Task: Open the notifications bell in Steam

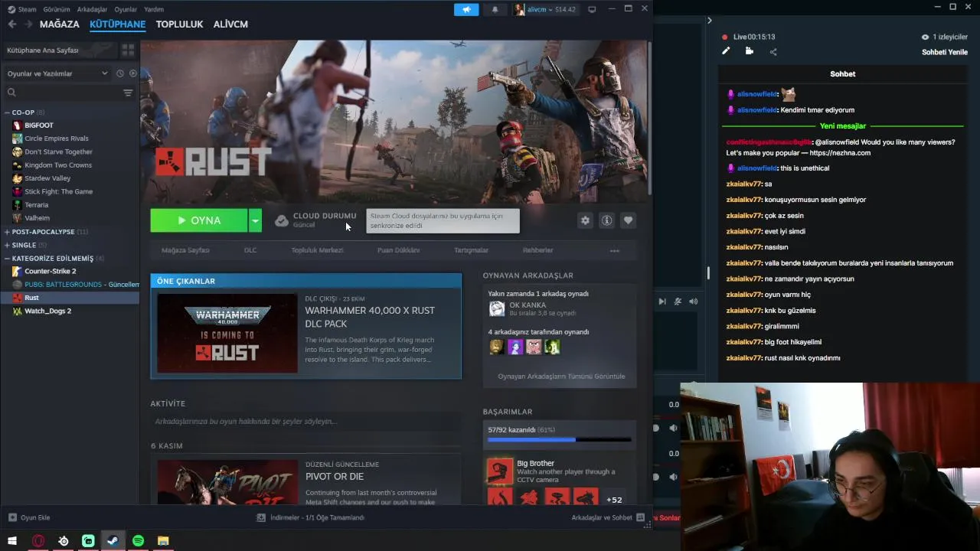Action: click(495, 9)
